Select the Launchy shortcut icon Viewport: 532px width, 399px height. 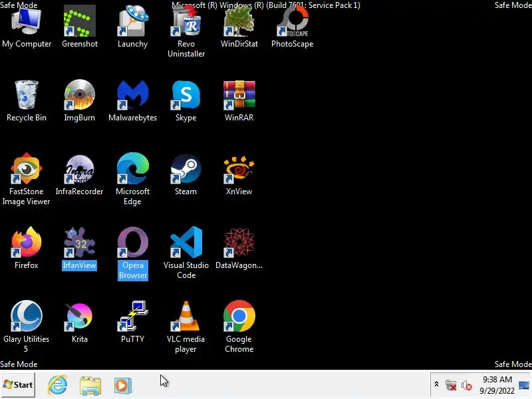pos(132,22)
